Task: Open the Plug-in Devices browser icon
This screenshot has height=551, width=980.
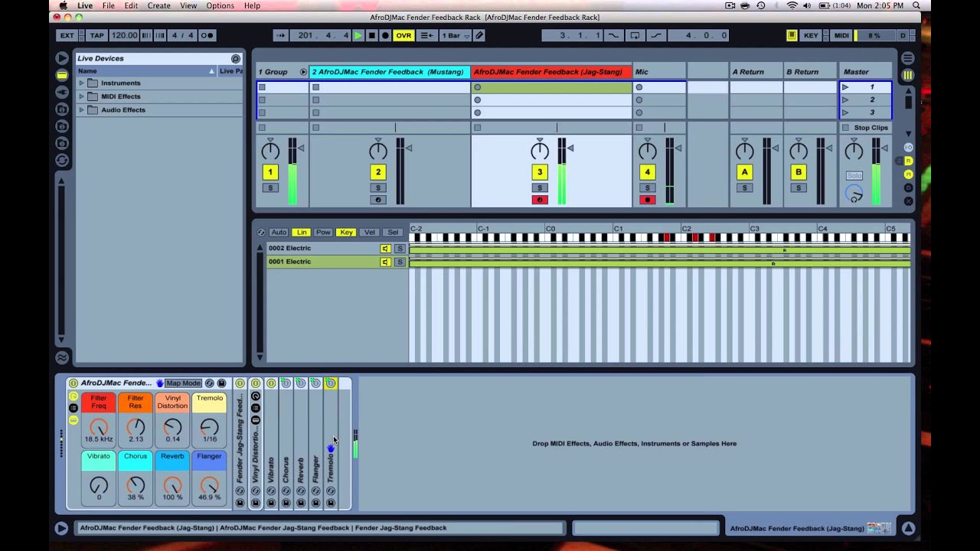Action: [x=62, y=92]
